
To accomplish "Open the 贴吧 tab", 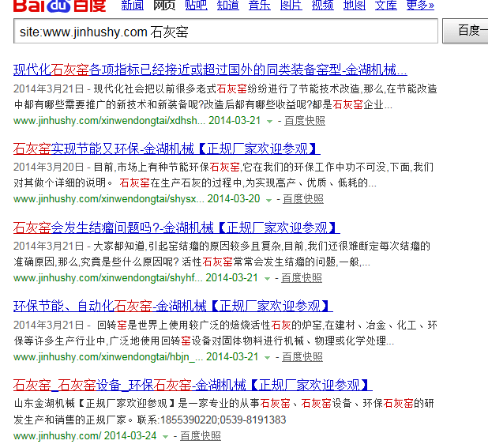I will [x=196, y=5].
